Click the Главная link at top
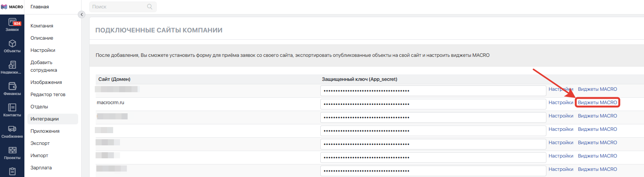 [x=40, y=7]
